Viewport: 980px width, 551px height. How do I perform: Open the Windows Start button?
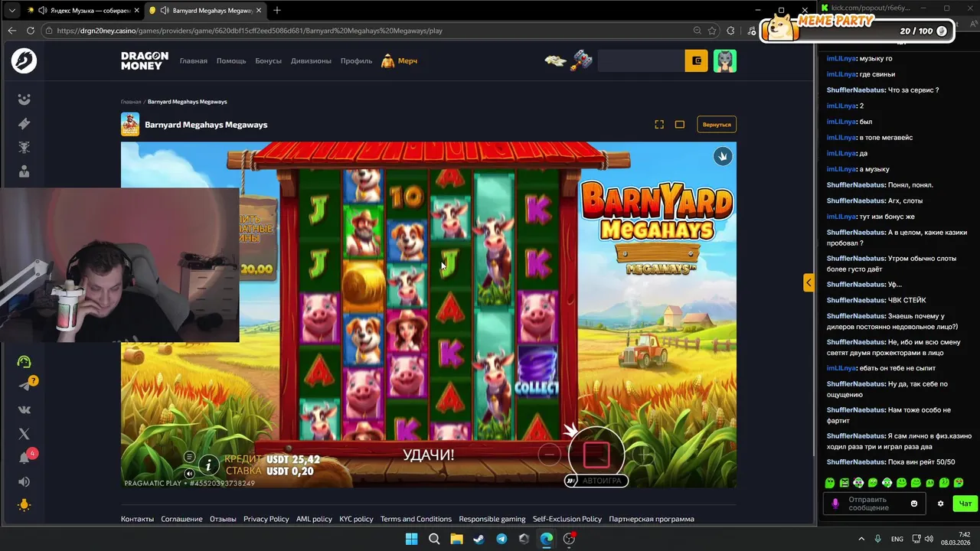(411, 539)
